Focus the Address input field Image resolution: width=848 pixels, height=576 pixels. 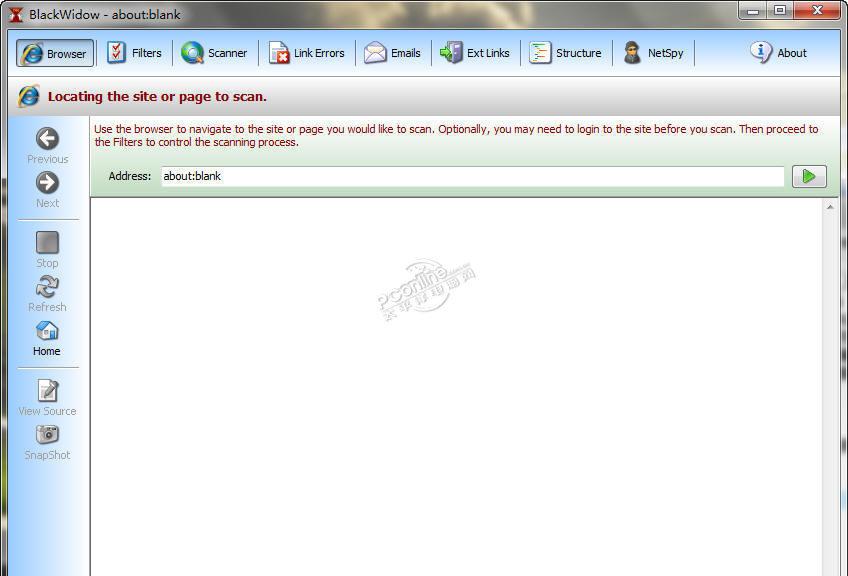pyautogui.click(x=473, y=176)
